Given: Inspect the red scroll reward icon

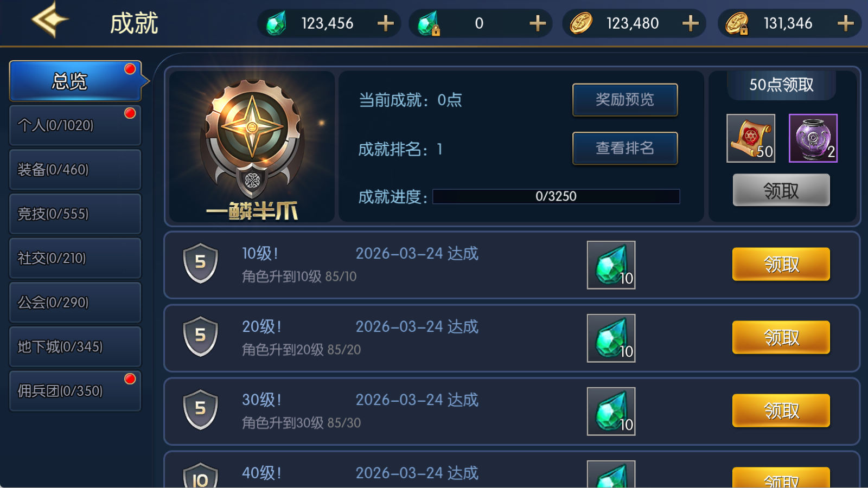Looking at the screenshot, I should pyautogui.click(x=751, y=138).
